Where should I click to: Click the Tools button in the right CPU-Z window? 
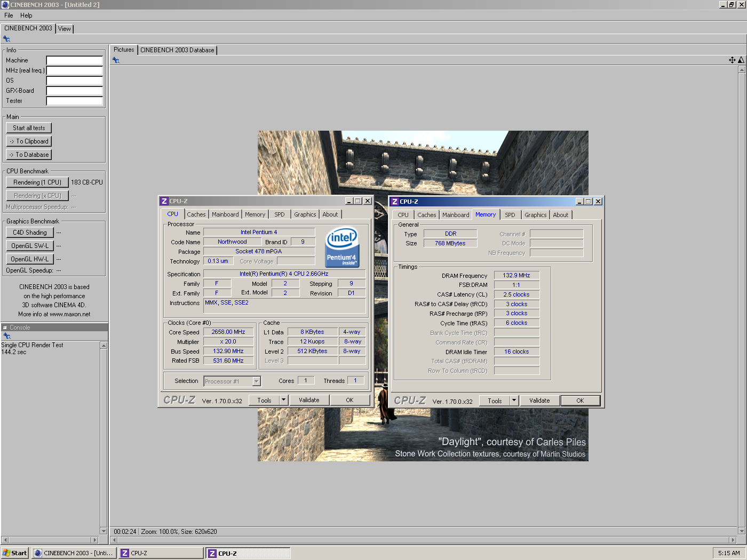click(x=495, y=401)
